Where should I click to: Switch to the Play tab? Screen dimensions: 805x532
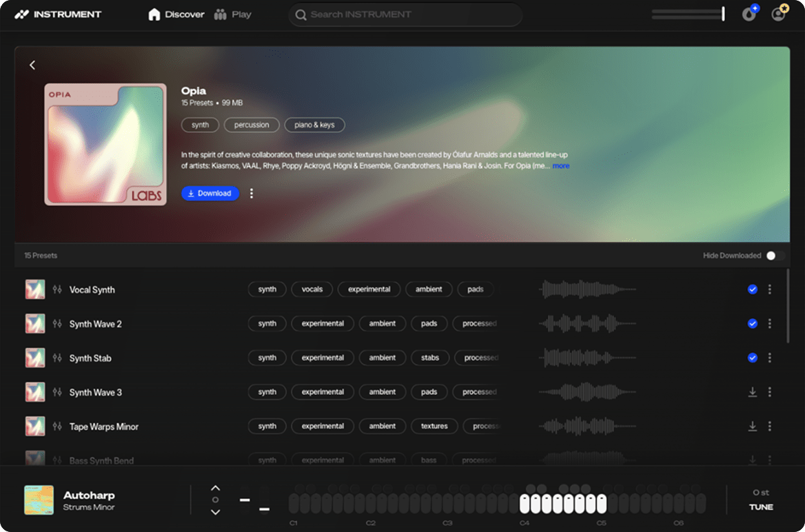click(232, 14)
